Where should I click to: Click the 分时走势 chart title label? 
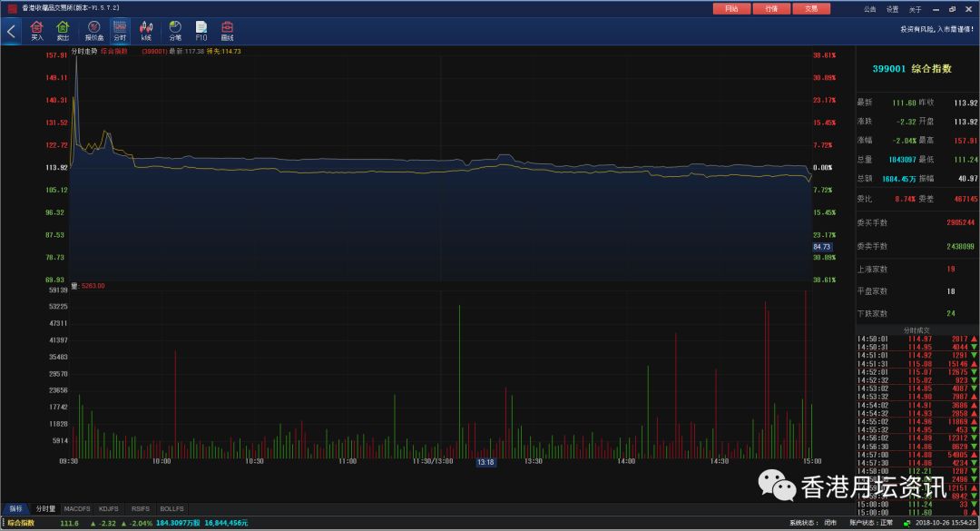point(84,52)
